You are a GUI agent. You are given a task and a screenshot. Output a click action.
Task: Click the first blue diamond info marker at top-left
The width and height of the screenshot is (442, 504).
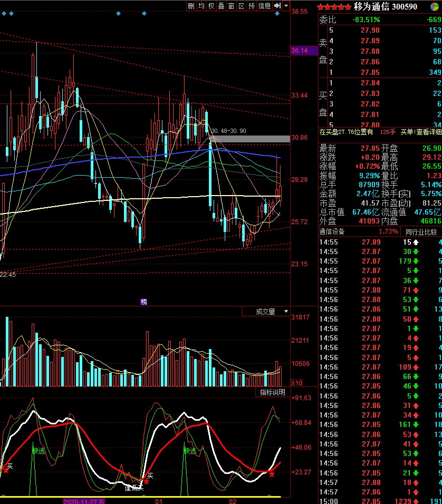4,14
